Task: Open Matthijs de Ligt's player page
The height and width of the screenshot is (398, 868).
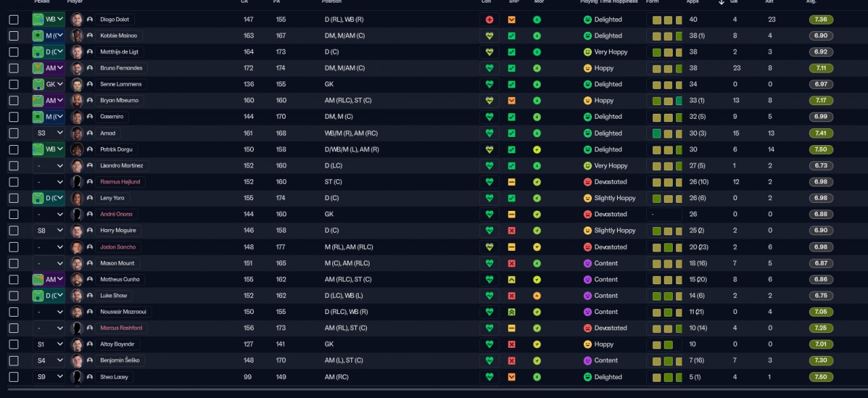Action: click(x=119, y=52)
